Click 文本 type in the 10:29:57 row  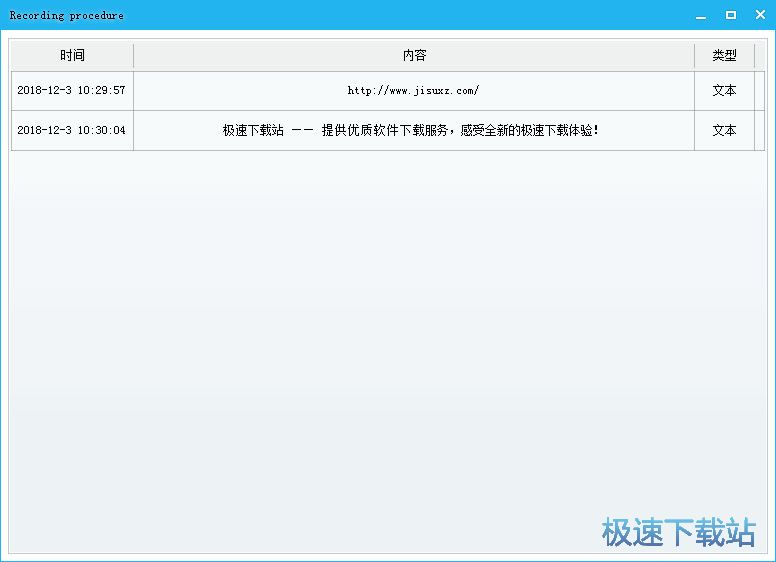[724, 91]
